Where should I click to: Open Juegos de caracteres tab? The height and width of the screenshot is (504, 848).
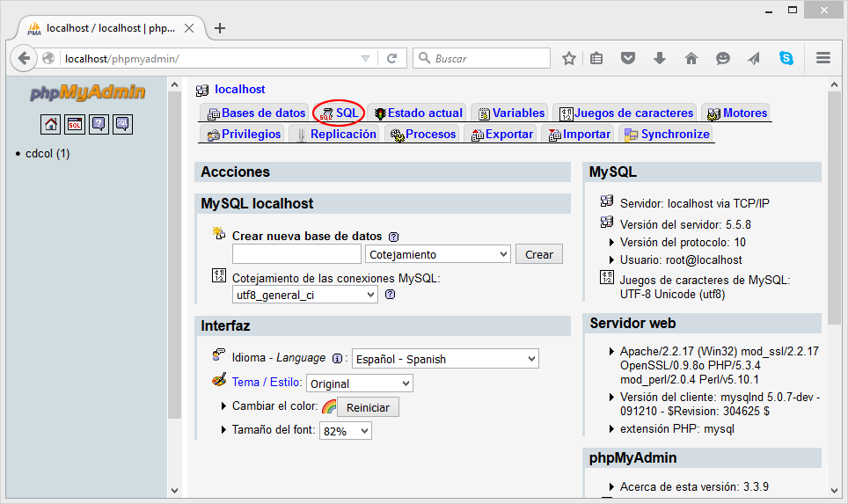point(626,113)
